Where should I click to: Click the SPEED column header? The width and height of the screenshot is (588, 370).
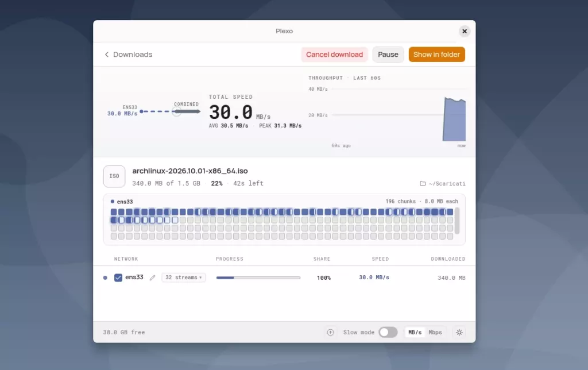(x=380, y=259)
